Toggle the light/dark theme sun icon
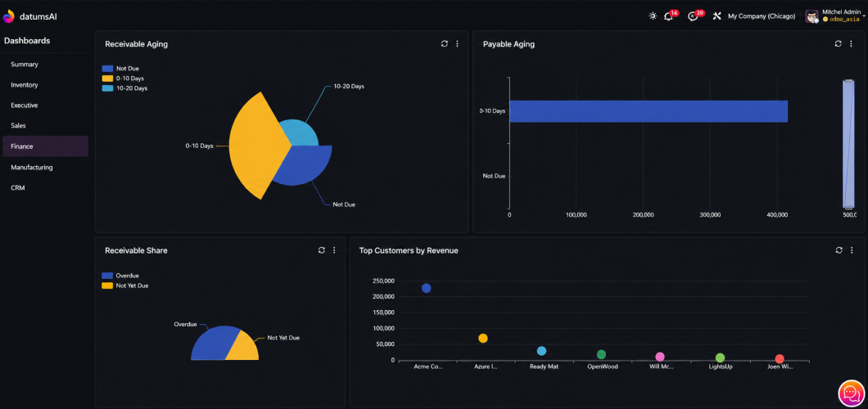The height and width of the screenshot is (409, 868). [653, 16]
